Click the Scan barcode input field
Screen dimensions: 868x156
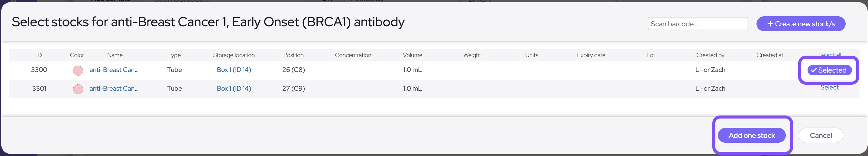tap(698, 24)
